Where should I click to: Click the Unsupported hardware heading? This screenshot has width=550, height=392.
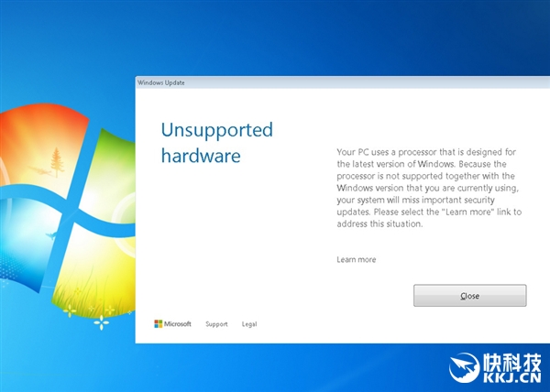pos(216,143)
